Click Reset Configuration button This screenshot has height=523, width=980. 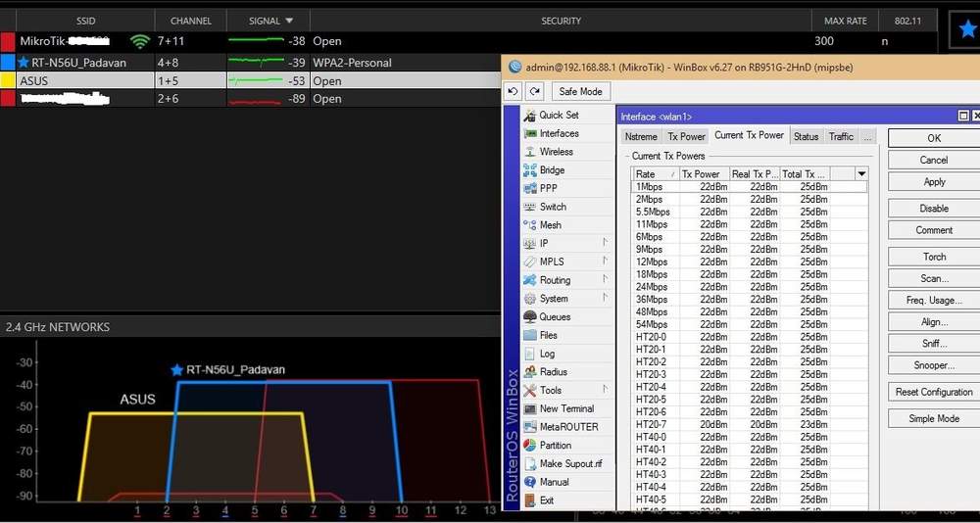[934, 392]
